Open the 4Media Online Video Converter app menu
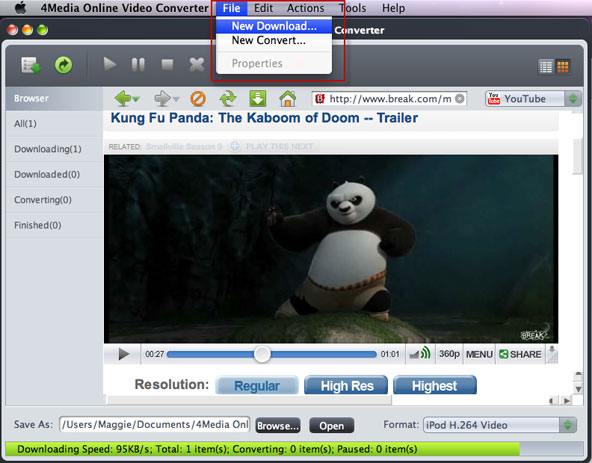 pyautogui.click(x=125, y=8)
